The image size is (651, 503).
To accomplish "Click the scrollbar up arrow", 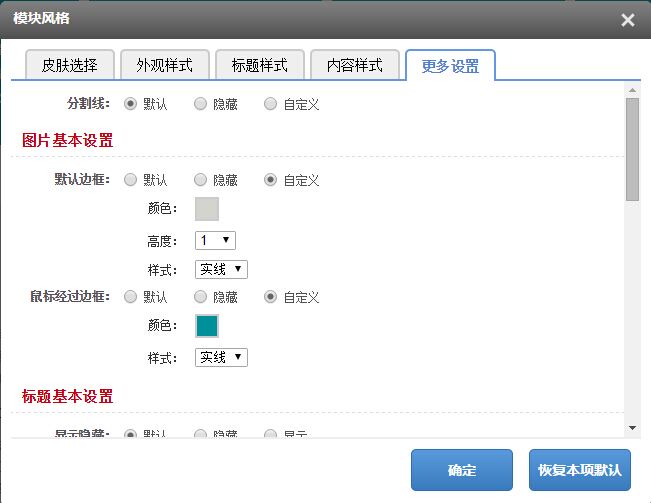I will (x=632, y=91).
